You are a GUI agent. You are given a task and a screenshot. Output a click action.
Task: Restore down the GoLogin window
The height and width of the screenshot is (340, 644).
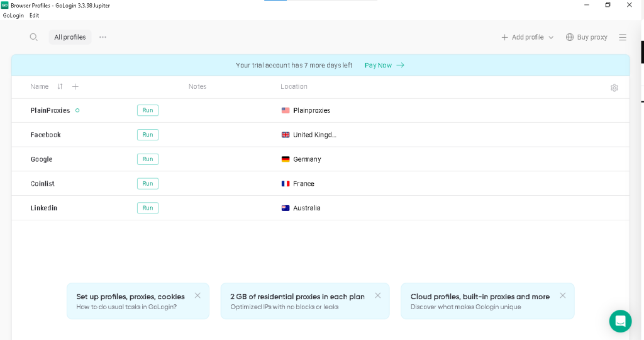[608, 5]
